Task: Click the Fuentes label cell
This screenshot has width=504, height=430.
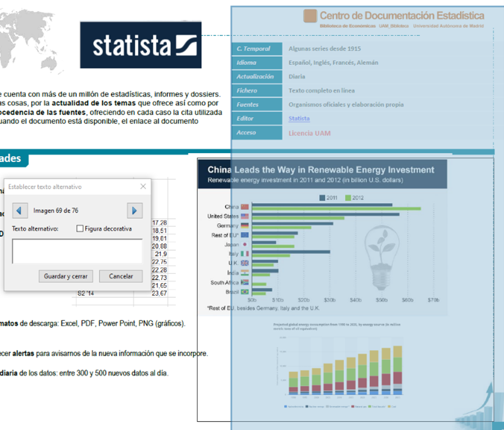Action: [257, 105]
